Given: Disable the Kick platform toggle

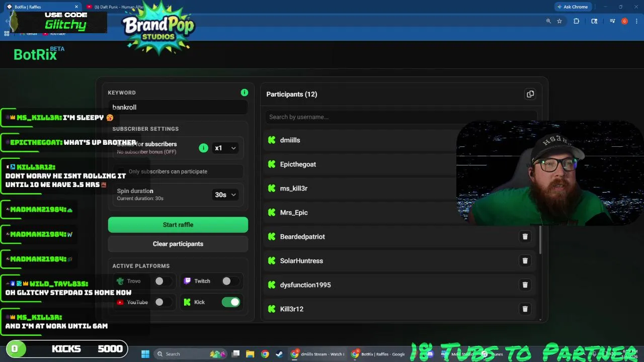Looking at the screenshot, I should point(231,302).
